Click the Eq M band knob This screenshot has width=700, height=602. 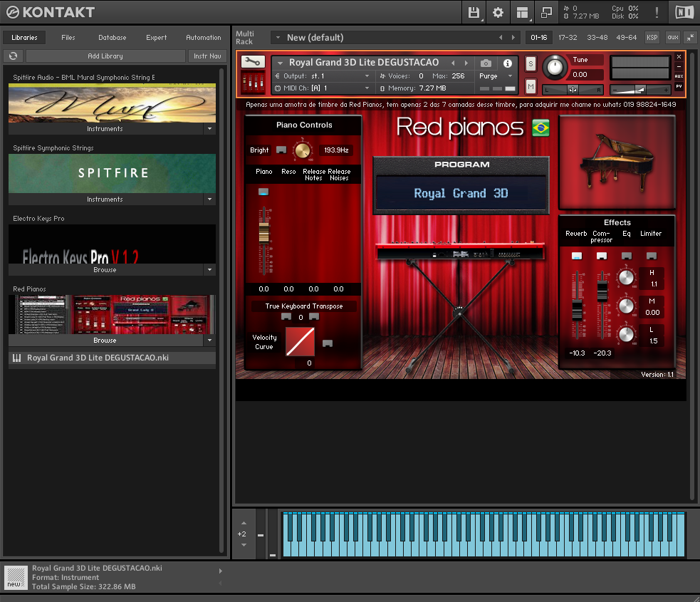[626, 306]
